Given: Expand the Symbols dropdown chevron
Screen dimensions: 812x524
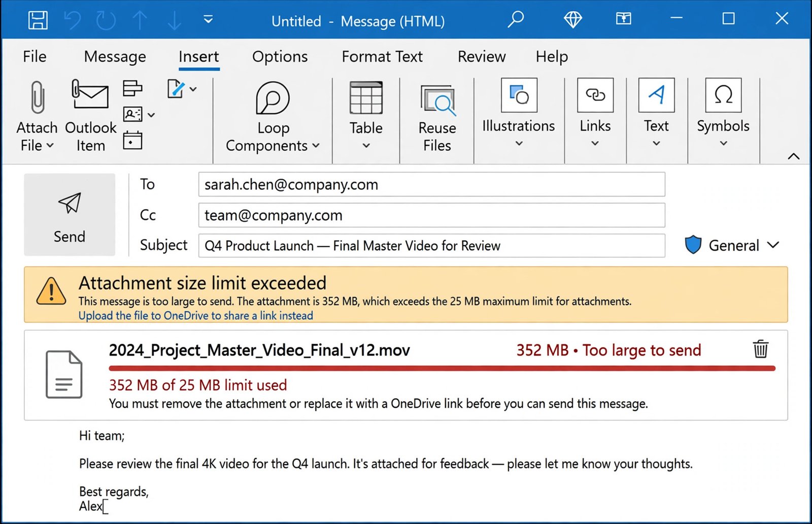Looking at the screenshot, I should pos(723,144).
